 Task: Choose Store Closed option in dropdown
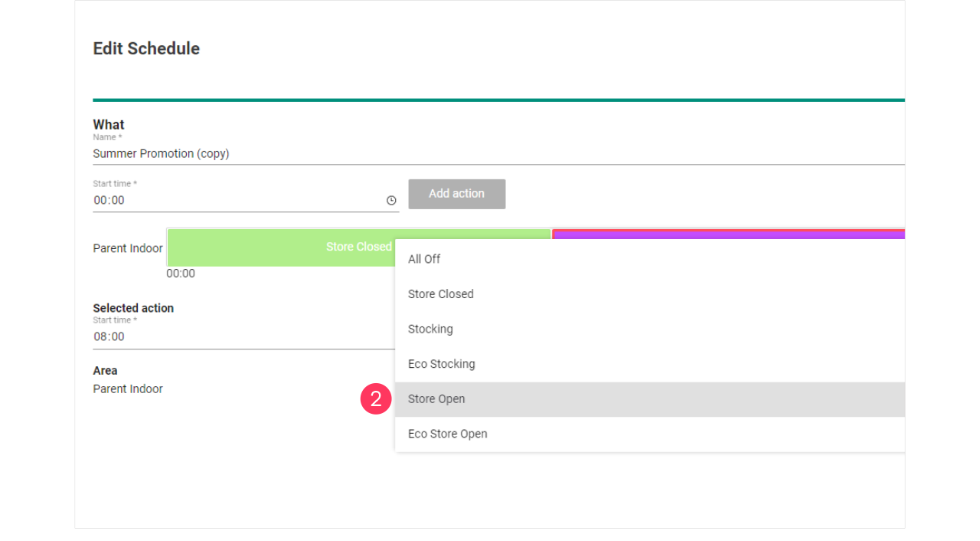pos(441,294)
